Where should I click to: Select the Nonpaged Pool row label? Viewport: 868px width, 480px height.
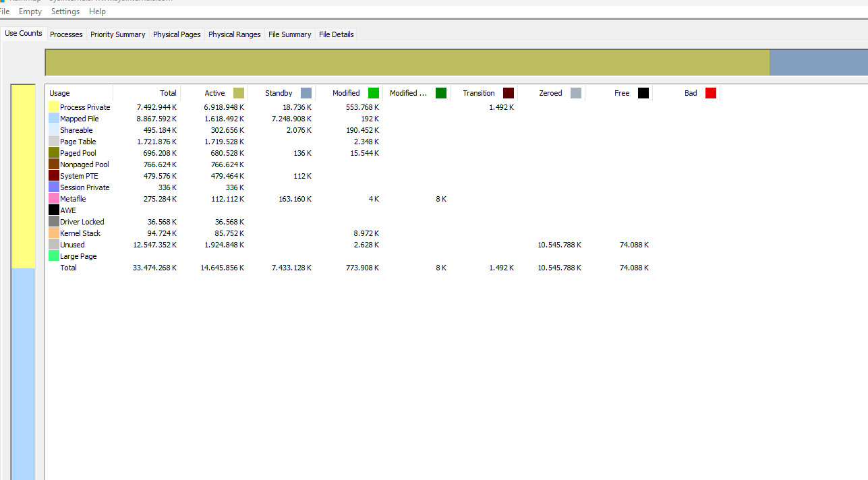click(x=84, y=164)
